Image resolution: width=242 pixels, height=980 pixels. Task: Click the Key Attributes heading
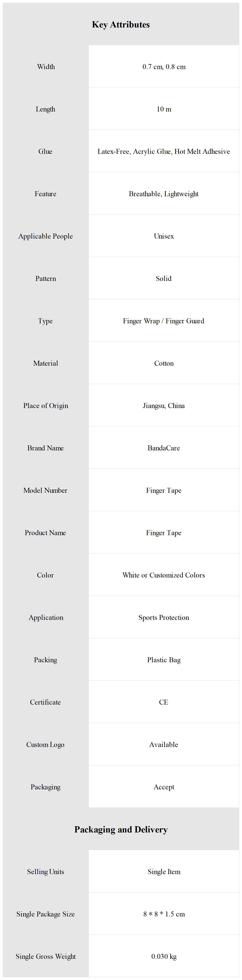(121, 25)
